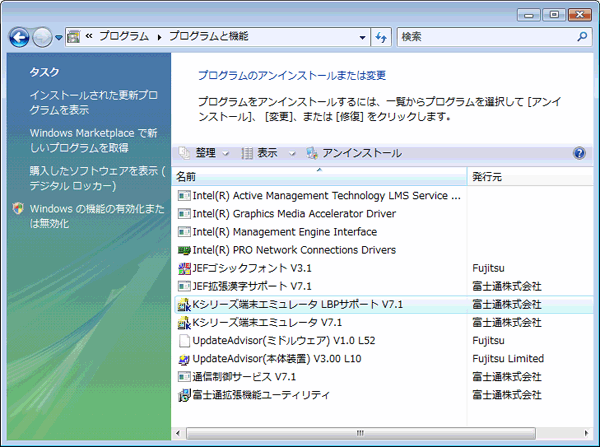Click blank page icon of UpdateAdvisor(ミドルウェア)
The height and width of the screenshot is (447, 600).
click(x=184, y=341)
